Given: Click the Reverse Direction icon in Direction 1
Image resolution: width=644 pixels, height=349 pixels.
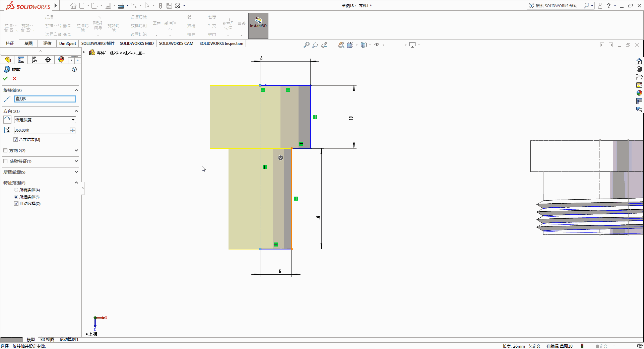Looking at the screenshot, I should (x=7, y=120).
